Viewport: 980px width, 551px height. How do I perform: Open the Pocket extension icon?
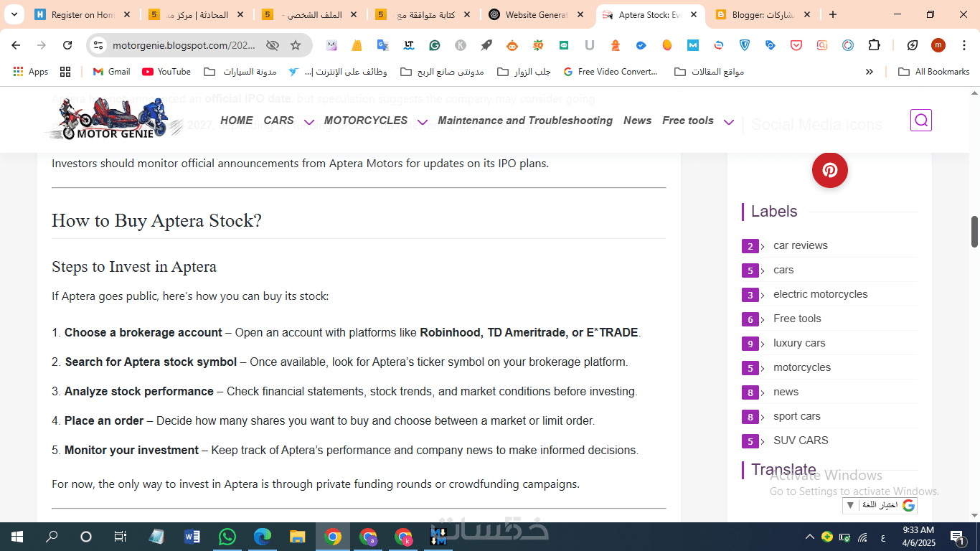tap(796, 45)
